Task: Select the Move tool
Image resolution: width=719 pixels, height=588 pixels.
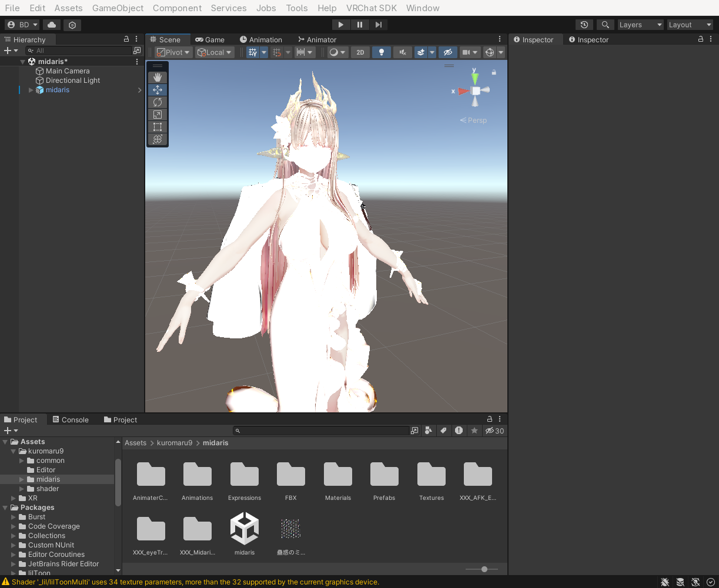Action: coord(158,90)
